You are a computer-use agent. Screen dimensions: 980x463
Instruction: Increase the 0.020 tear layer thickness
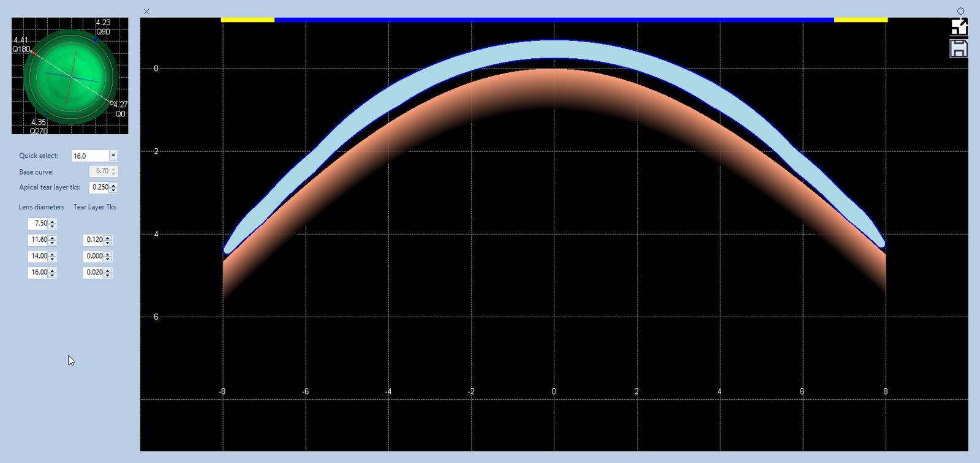pos(108,270)
